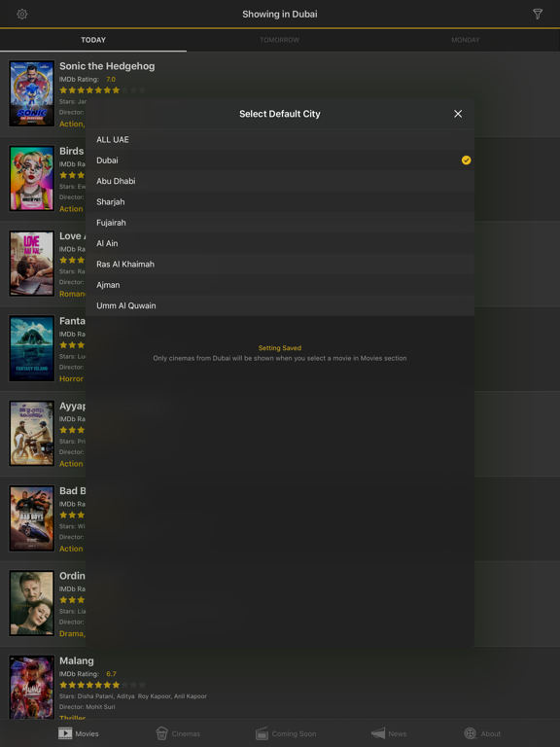Select Umm Al Quwain option

(280, 305)
